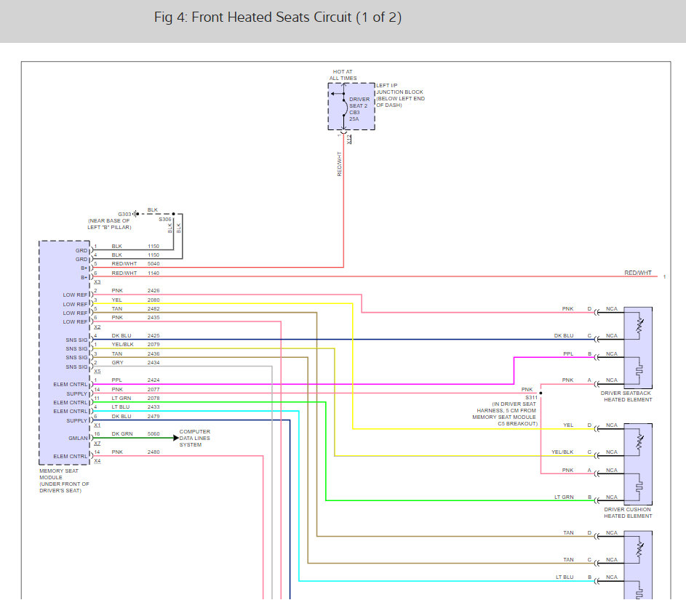
Task: Click the DRIVER SEATBACK HEATED ELEMENT caption
Action: [626, 396]
